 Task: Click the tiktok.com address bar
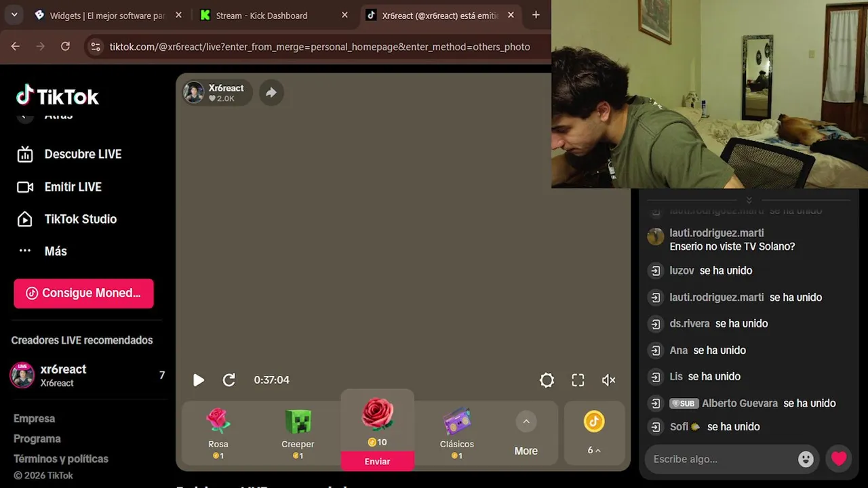pyautogui.click(x=320, y=47)
